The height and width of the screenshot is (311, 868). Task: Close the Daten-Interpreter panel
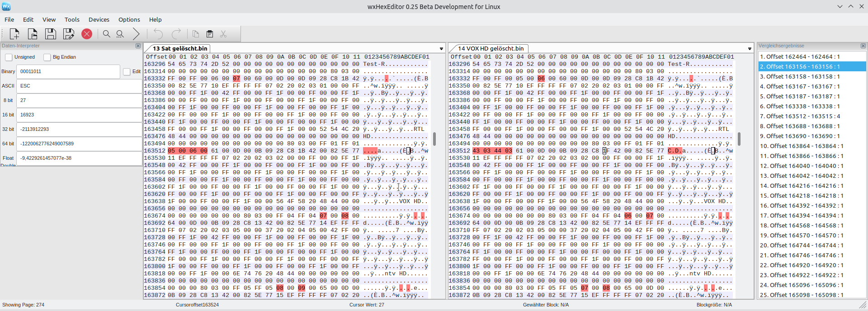(138, 46)
